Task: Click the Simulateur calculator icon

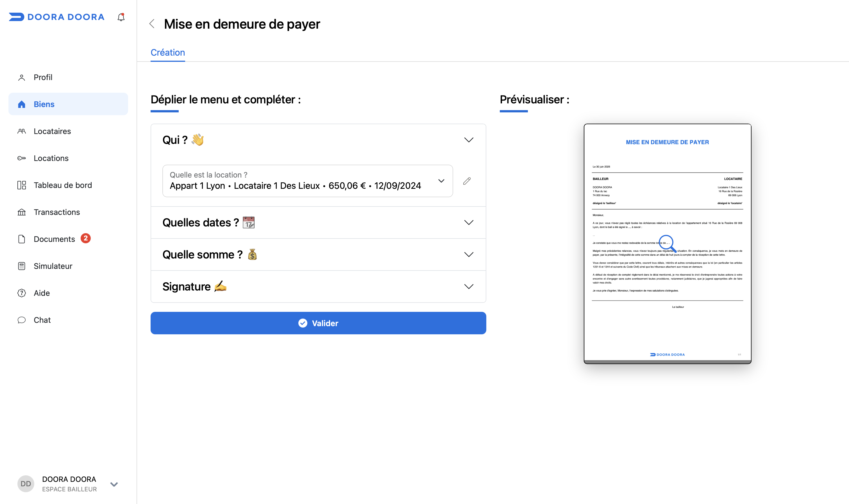Action: tap(22, 266)
